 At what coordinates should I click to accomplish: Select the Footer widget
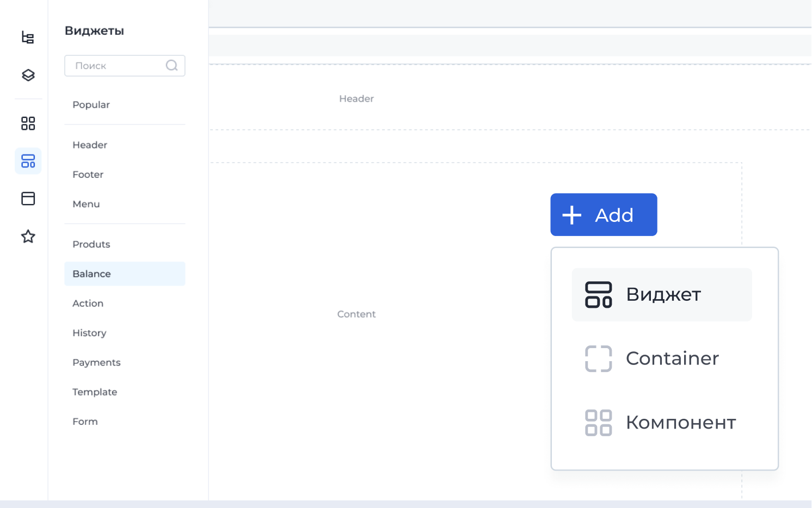pyautogui.click(x=88, y=174)
